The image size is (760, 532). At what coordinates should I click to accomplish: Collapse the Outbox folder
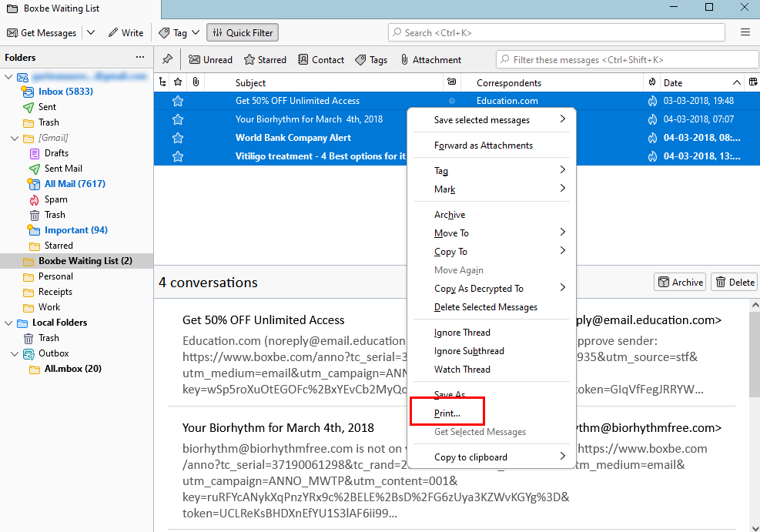[15, 353]
